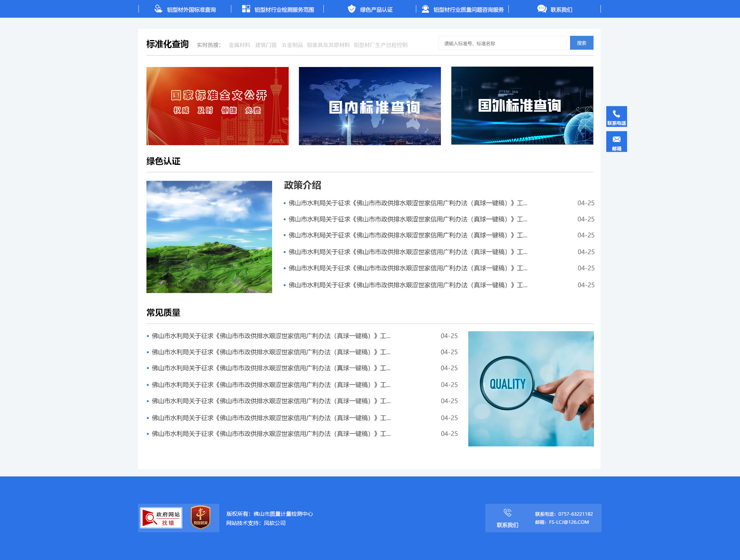Click the 政府网站找错 badge in footer
The image size is (740, 560).
point(161,518)
